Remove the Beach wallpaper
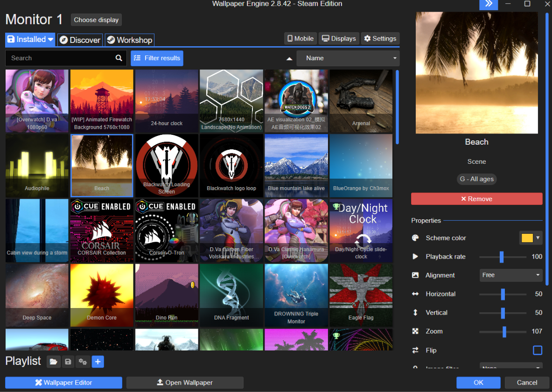 [477, 199]
